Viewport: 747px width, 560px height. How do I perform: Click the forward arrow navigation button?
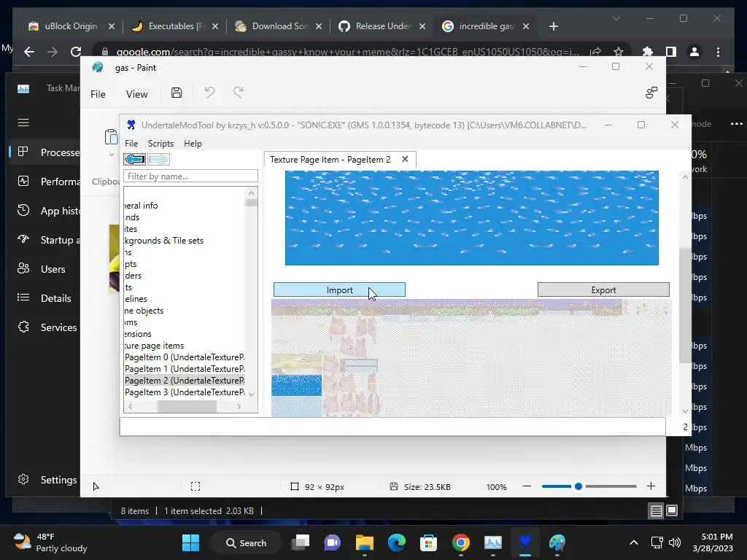coord(158,159)
